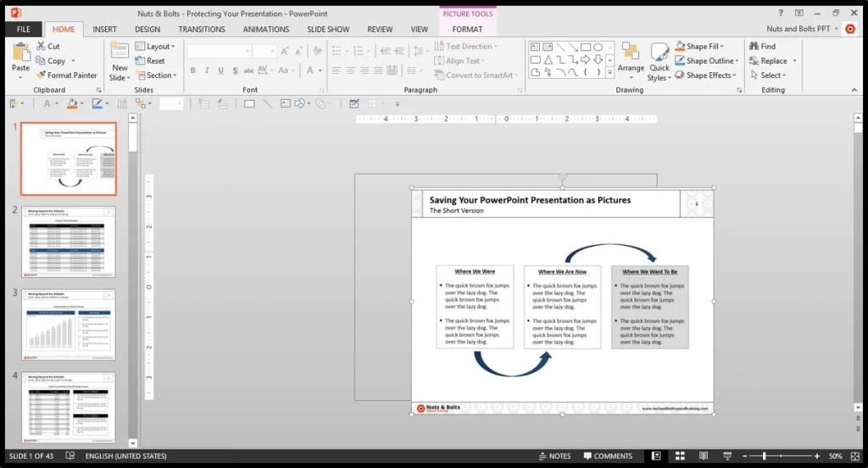Zoom out with the minus button
The image size is (868, 468).
744,456
